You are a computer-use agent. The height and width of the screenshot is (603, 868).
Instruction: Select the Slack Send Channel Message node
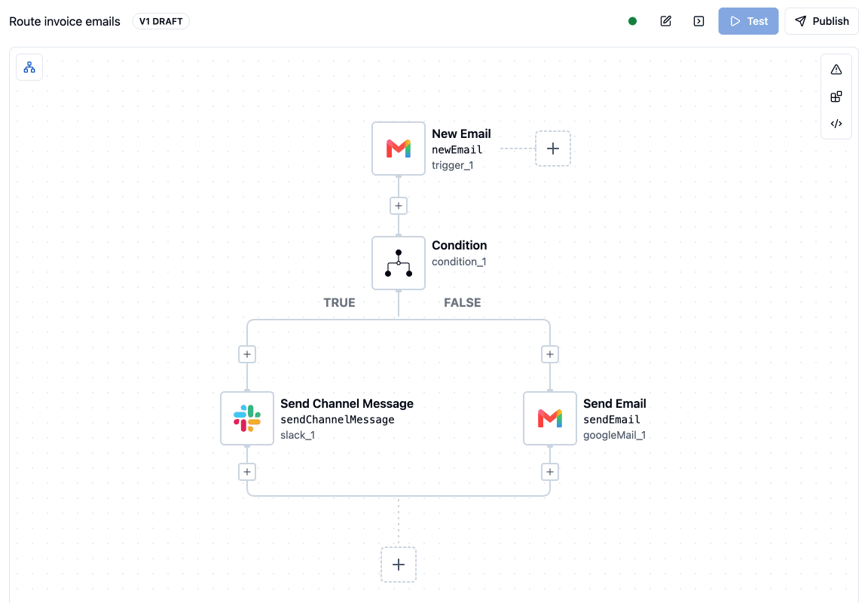247,418
